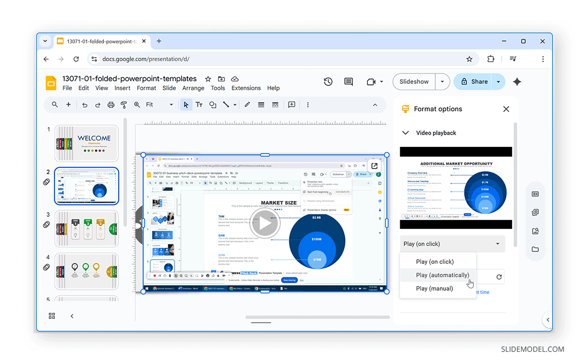Open comments from the top bar icon
Viewport: 588px width, 364px height.
[x=348, y=81]
